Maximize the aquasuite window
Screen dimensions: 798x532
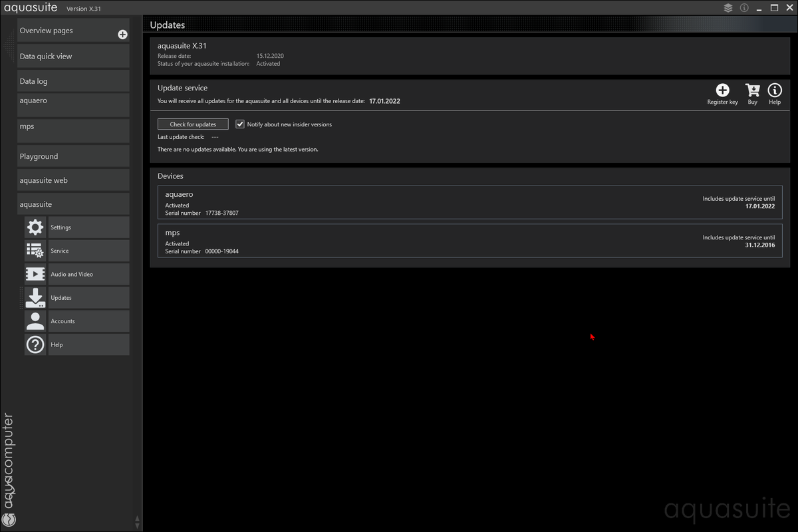774,8
